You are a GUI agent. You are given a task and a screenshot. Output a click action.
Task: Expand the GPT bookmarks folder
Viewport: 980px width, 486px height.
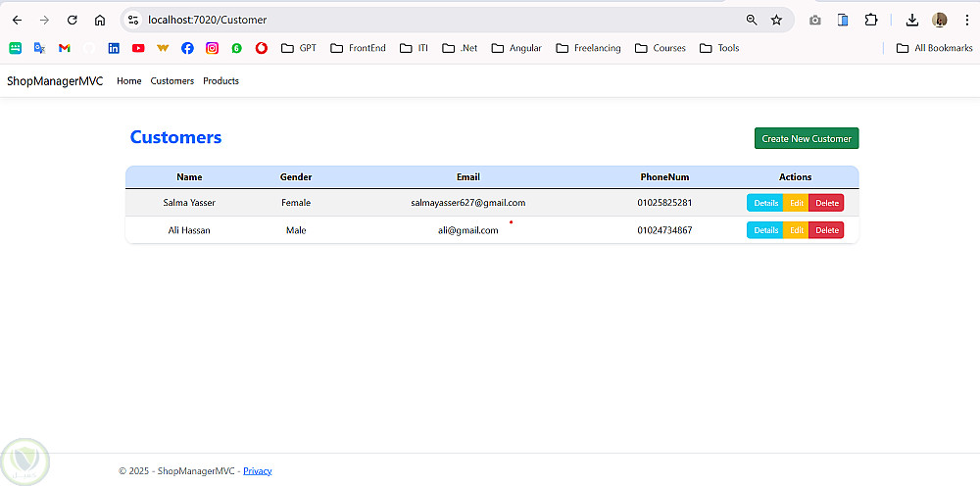(x=299, y=48)
